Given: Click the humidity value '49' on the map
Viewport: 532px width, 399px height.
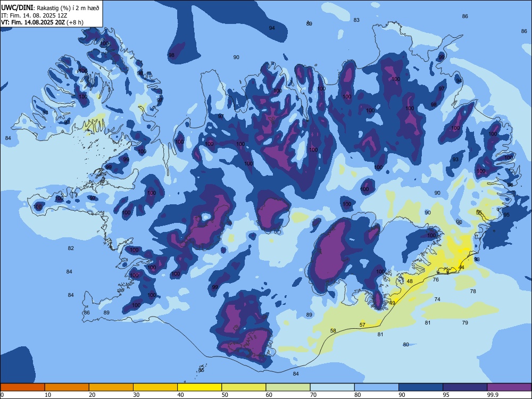Looking at the screenshot, I should (x=392, y=303).
